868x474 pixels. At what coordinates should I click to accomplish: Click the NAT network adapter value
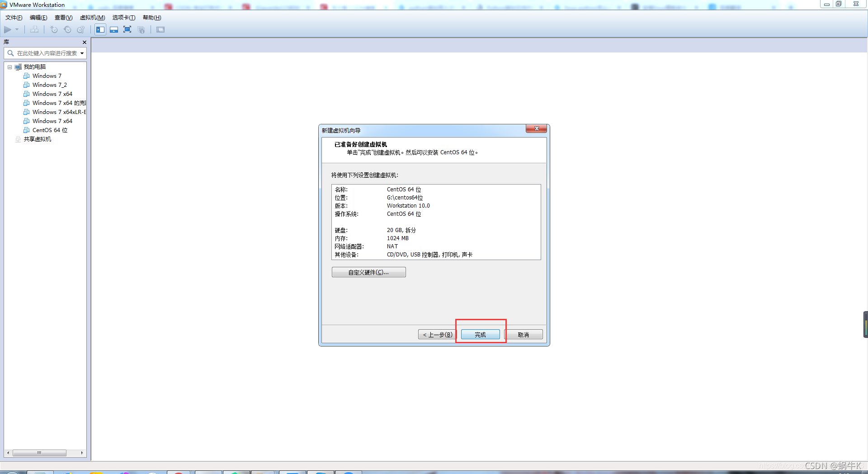392,246
